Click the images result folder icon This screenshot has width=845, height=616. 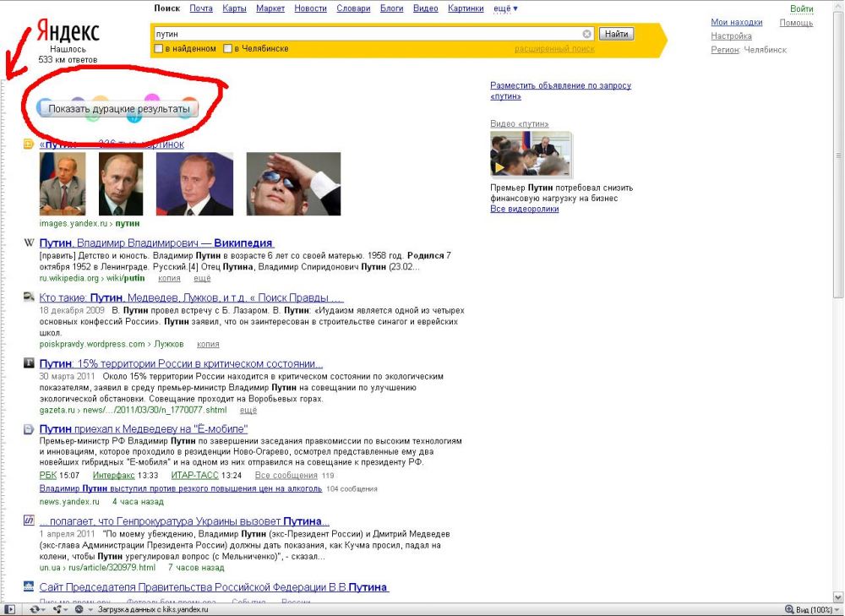(29, 144)
